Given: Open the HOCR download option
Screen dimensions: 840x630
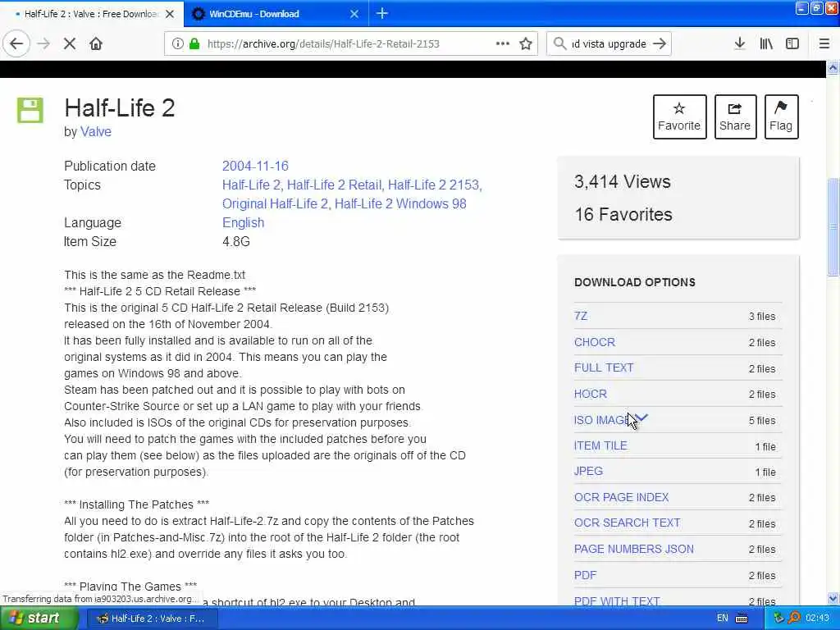Looking at the screenshot, I should [x=591, y=395].
